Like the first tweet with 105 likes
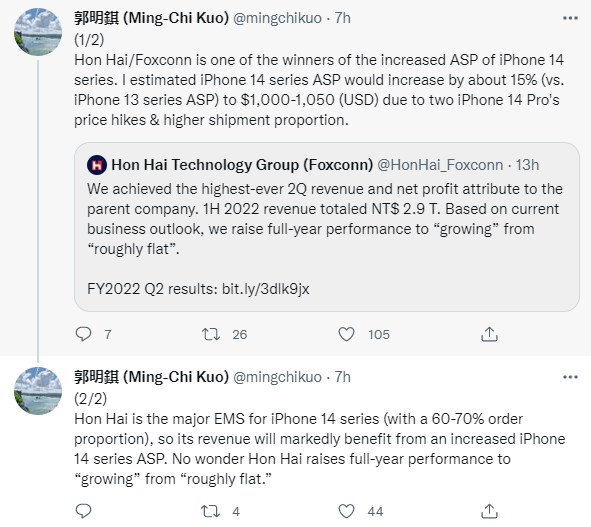This screenshot has width=591, height=527. point(346,334)
